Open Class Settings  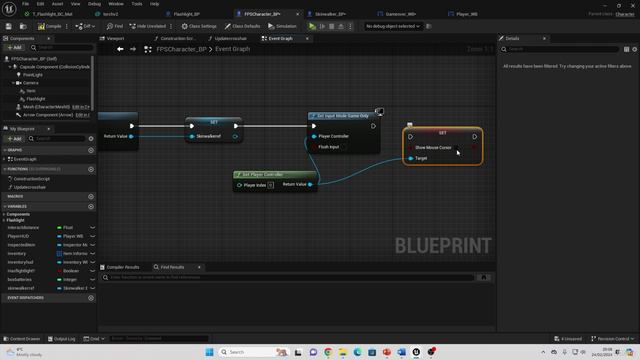199,26
